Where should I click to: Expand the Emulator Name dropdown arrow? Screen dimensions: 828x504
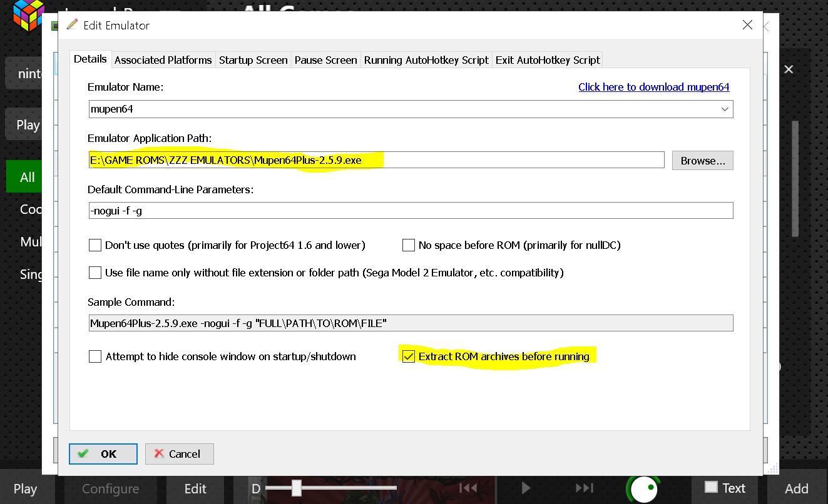[x=725, y=109]
